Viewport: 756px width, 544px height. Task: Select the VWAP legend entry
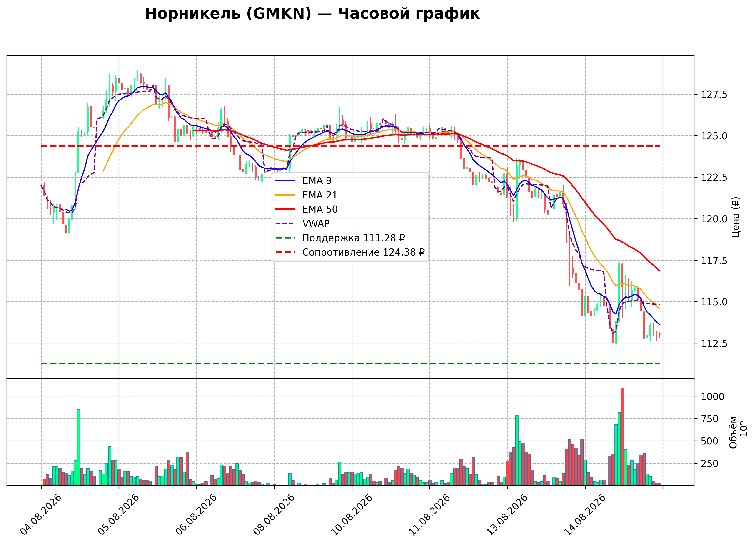coord(303,224)
